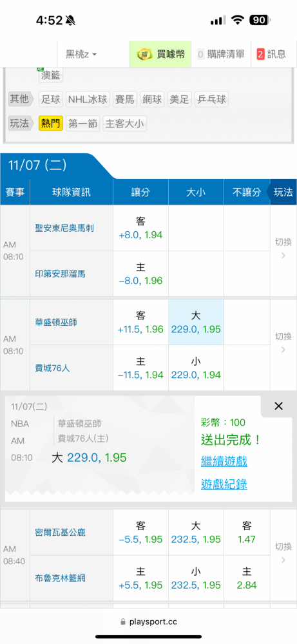Open the 印第安那溜馬 team link
The image size is (297, 644).
click(x=61, y=274)
